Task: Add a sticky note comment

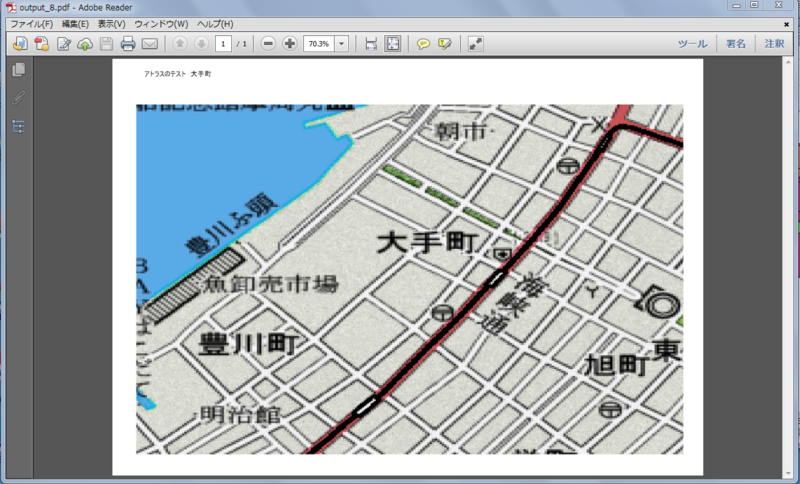Action: click(x=423, y=44)
